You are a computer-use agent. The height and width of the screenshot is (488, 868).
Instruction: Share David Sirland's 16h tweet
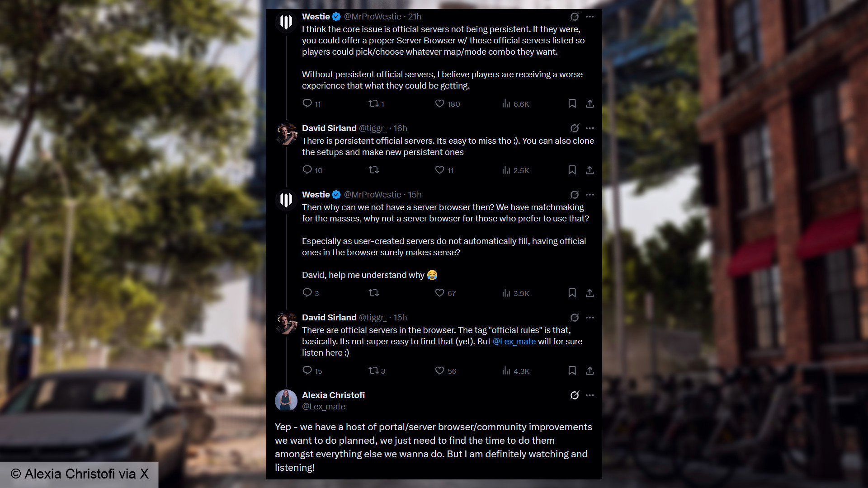[x=590, y=170]
